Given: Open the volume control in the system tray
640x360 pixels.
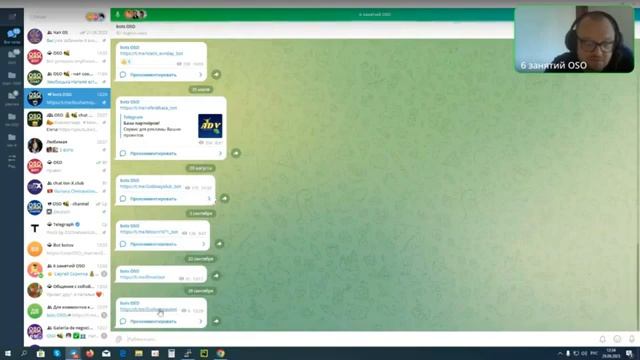Looking at the screenshot, I should (x=584, y=353).
